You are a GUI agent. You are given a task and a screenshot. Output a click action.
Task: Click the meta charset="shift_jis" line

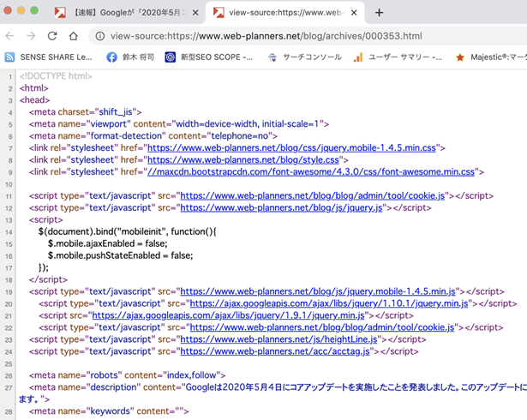[x=86, y=112]
